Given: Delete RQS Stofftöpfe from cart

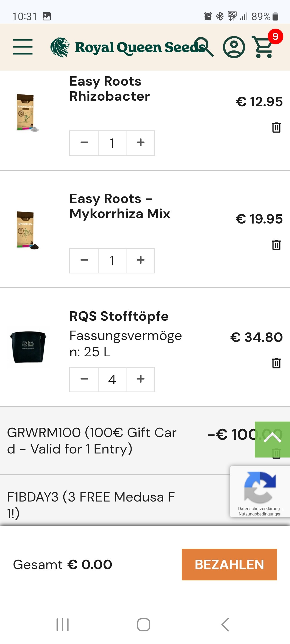Looking at the screenshot, I should coord(276,363).
